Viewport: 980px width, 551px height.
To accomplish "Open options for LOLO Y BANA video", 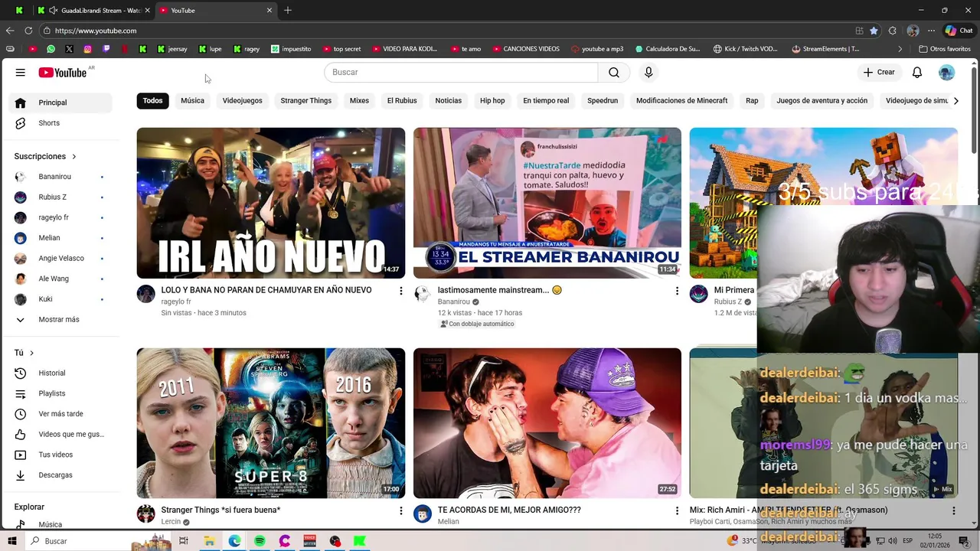I will [x=400, y=290].
